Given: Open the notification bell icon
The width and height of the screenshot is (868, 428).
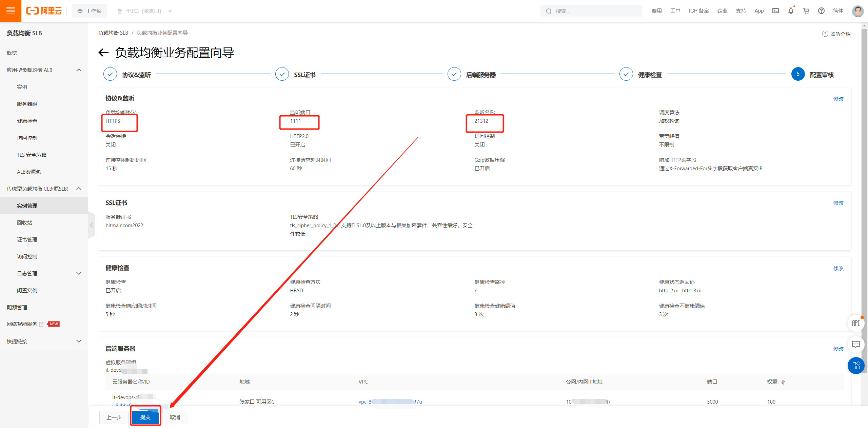Looking at the screenshot, I should tap(791, 11).
